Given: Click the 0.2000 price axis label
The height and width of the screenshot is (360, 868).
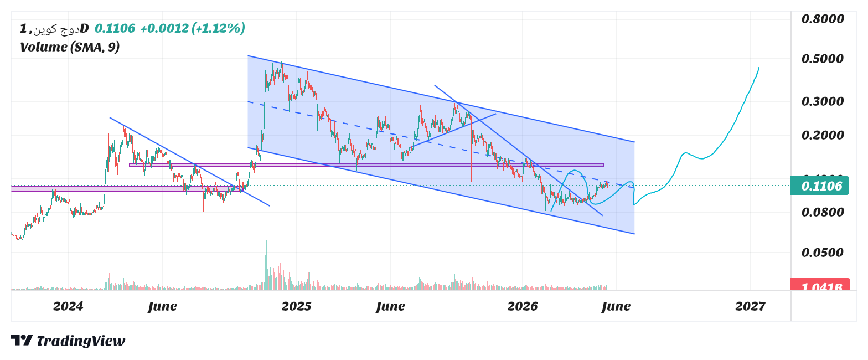Looking at the screenshot, I should (x=823, y=135).
